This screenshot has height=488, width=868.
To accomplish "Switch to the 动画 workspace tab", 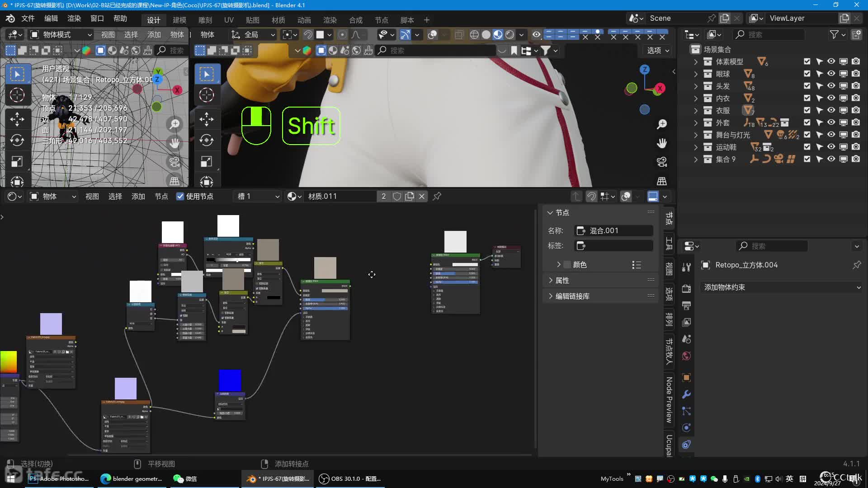I will (x=304, y=20).
